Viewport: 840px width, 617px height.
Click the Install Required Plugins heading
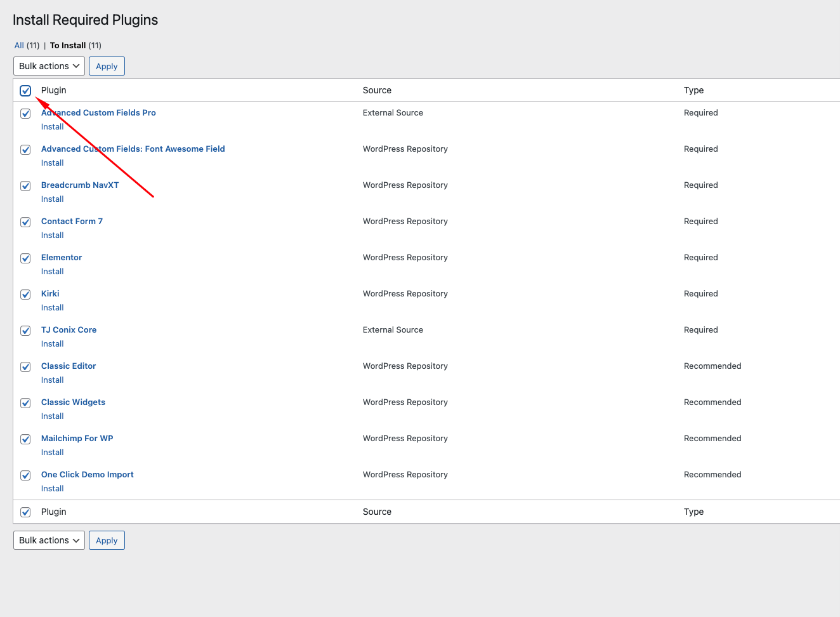click(x=85, y=20)
